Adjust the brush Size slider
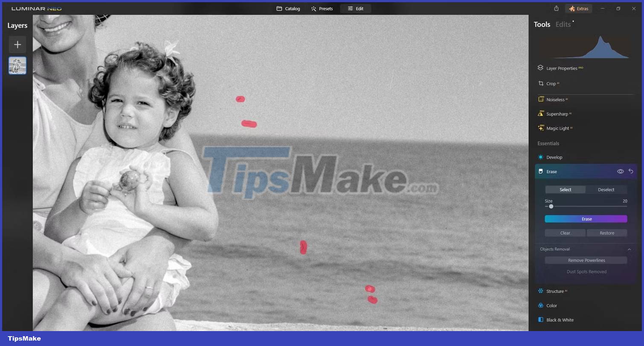This screenshot has height=346, width=644. [x=551, y=206]
